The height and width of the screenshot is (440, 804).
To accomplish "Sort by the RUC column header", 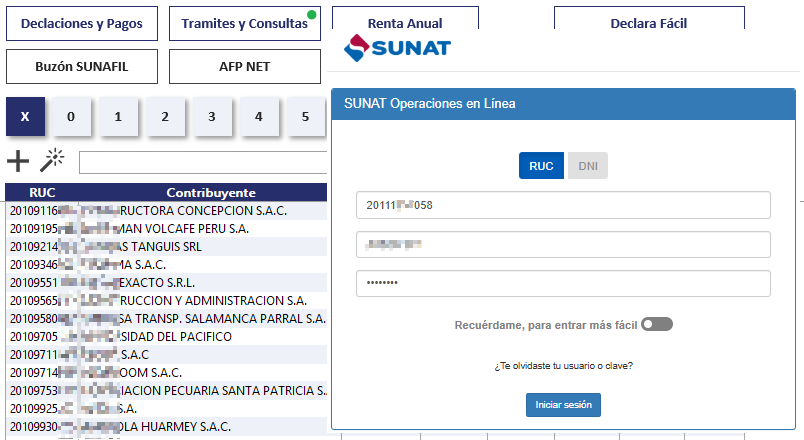I will tap(42, 192).
